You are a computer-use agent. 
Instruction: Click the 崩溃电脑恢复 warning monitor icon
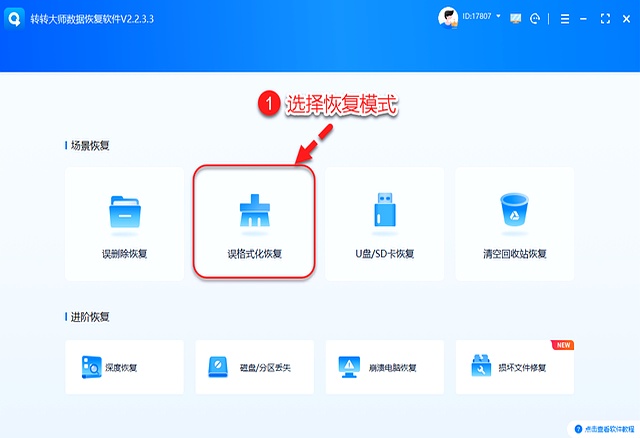349,367
